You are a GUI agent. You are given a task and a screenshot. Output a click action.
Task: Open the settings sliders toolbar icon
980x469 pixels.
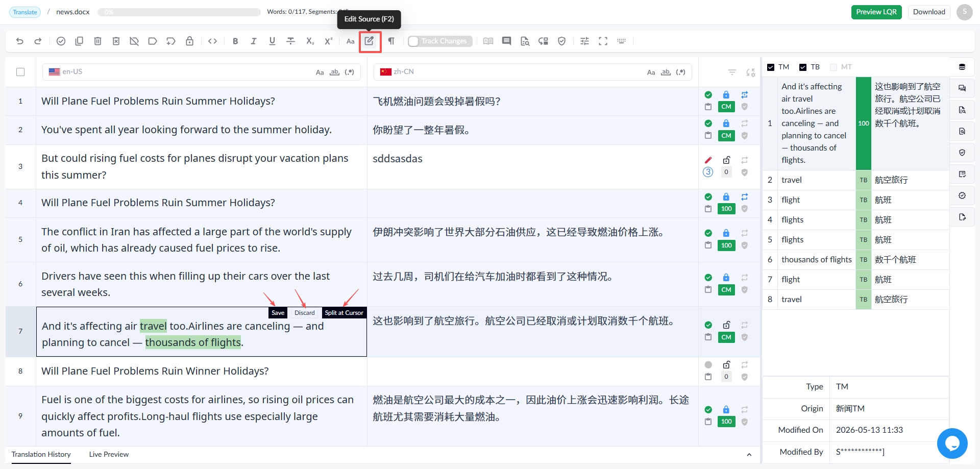point(584,41)
